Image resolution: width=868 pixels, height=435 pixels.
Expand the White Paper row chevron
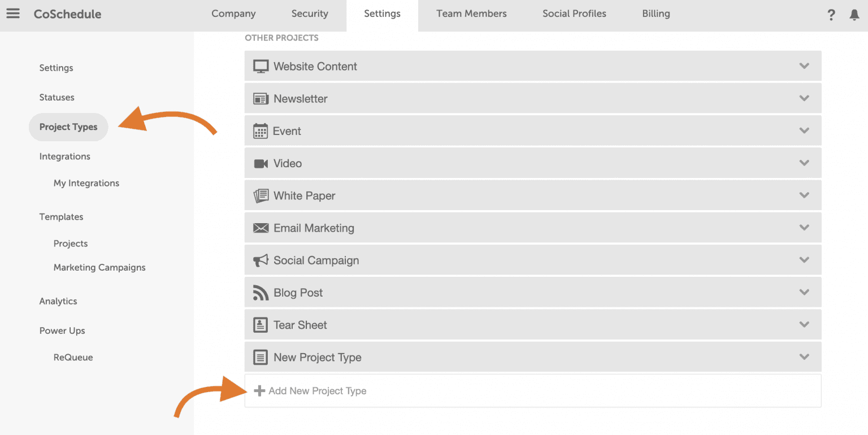(804, 195)
